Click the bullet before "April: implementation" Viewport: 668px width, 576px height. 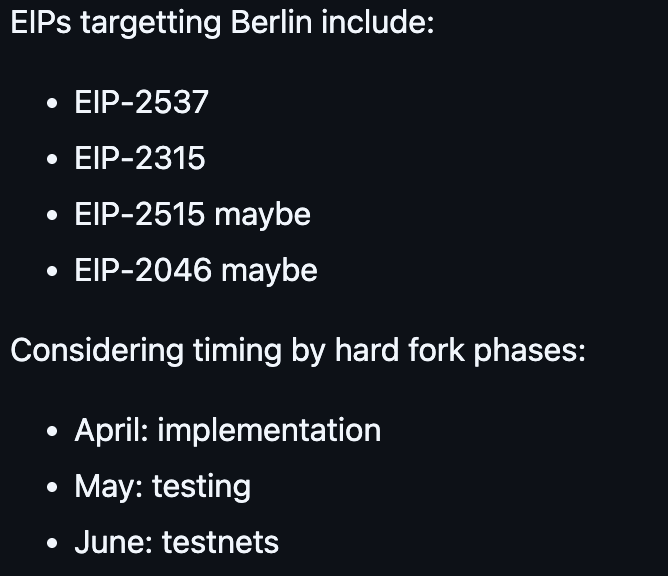click(52, 432)
